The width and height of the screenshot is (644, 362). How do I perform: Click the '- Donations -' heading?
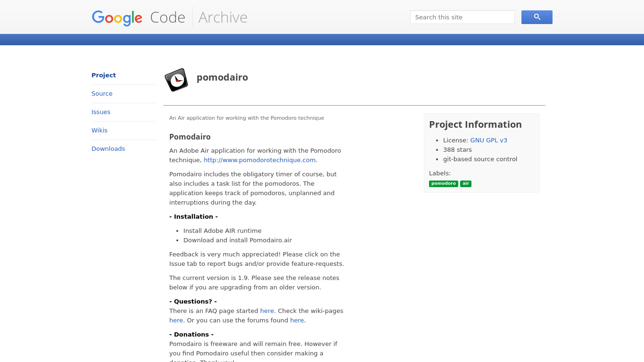click(x=191, y=335)
